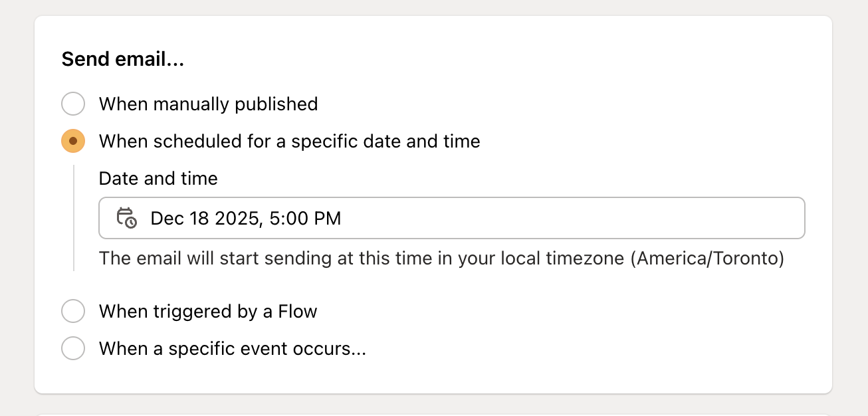Image resolution: width=868 pixels, height=416 pixels.
Task: Click the "When a specific event occurs..." label
Action: coord(232,348)
